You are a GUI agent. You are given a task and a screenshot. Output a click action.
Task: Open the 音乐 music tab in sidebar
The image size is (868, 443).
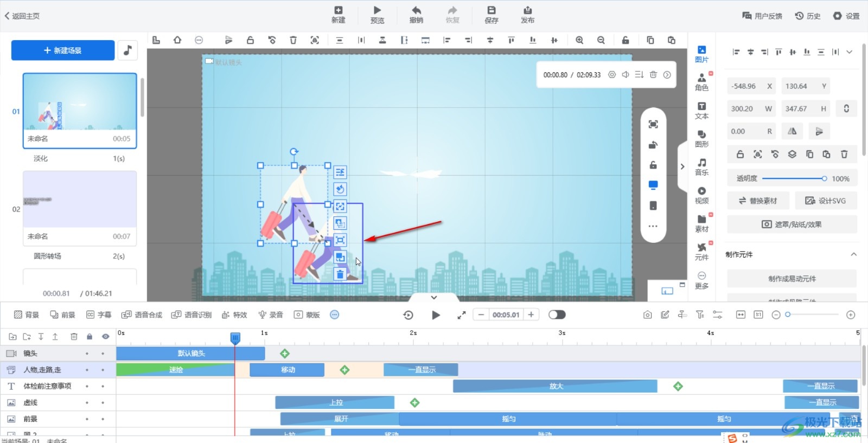point(701,167)
